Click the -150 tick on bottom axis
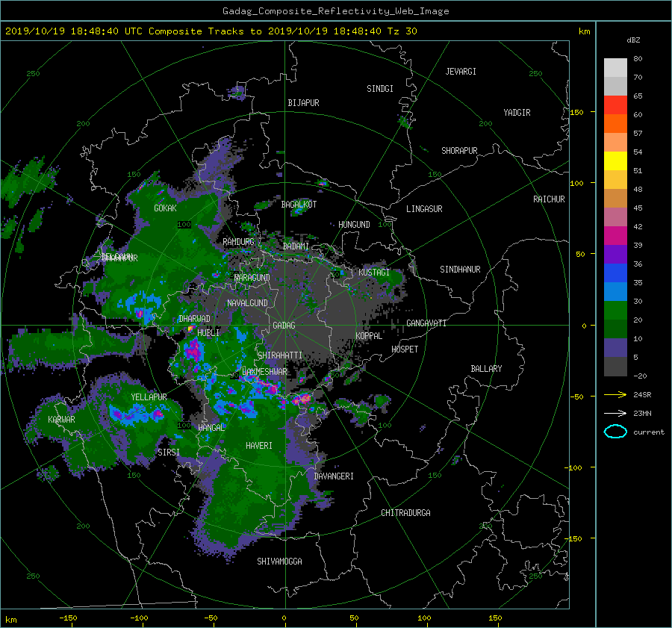This screenshot has width=672, height=628. (68, 618)
